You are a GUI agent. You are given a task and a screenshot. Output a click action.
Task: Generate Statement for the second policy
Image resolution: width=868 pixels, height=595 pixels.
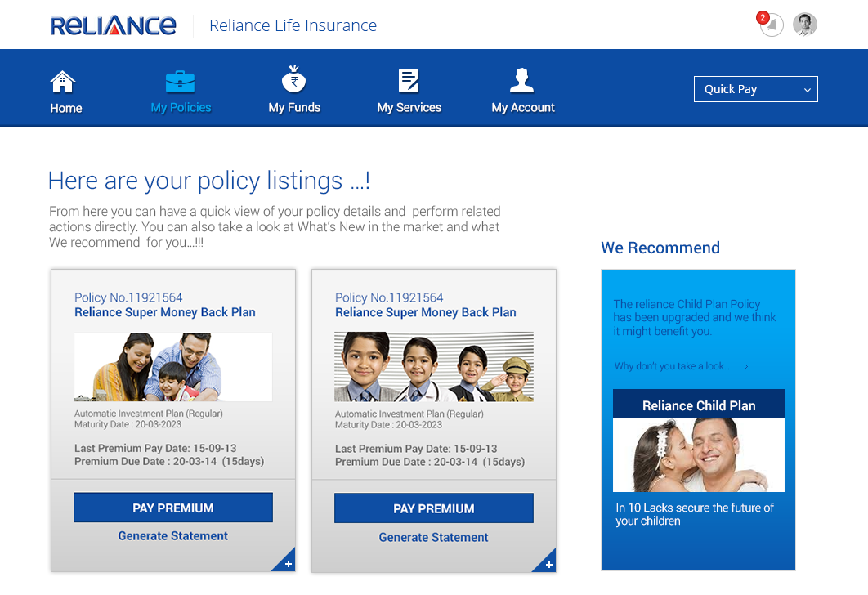tap(433, 538)
